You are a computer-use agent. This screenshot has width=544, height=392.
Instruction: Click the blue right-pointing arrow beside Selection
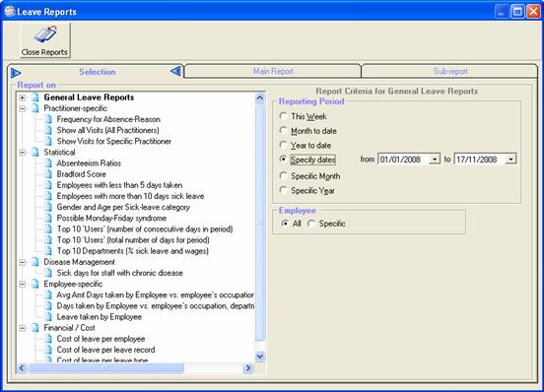(16, 73)
